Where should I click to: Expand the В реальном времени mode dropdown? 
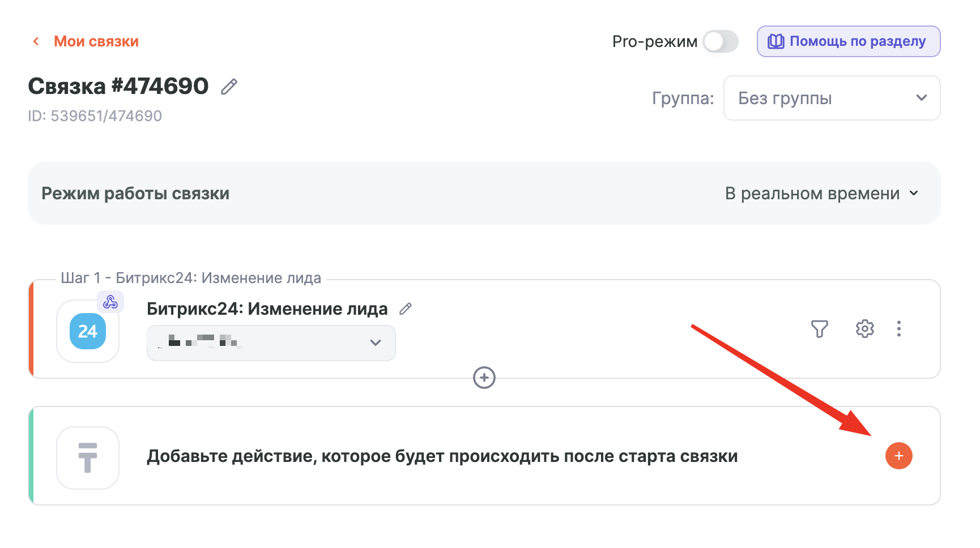click(821, 194)
